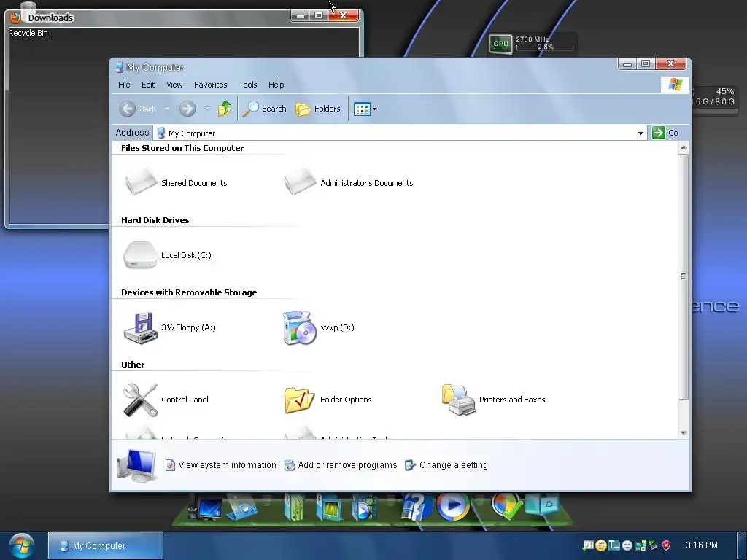Click the pictures folder dock icon

pos(329,507)
